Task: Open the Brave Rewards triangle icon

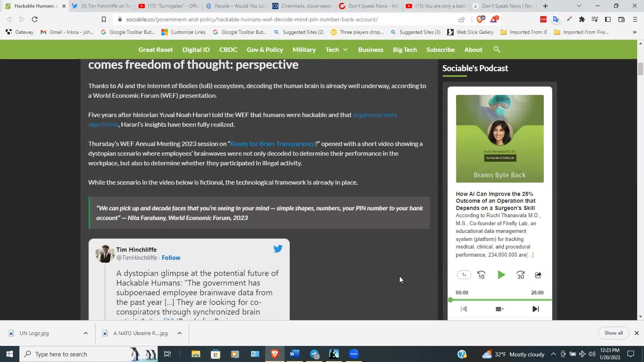Action: coord(494,19)
